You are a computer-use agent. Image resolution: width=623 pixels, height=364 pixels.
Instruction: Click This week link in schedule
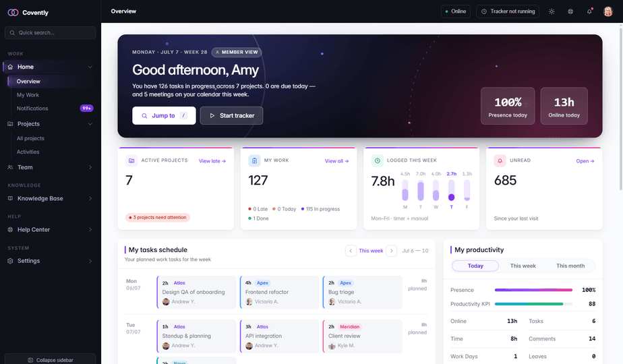click(x=371, y=251)
